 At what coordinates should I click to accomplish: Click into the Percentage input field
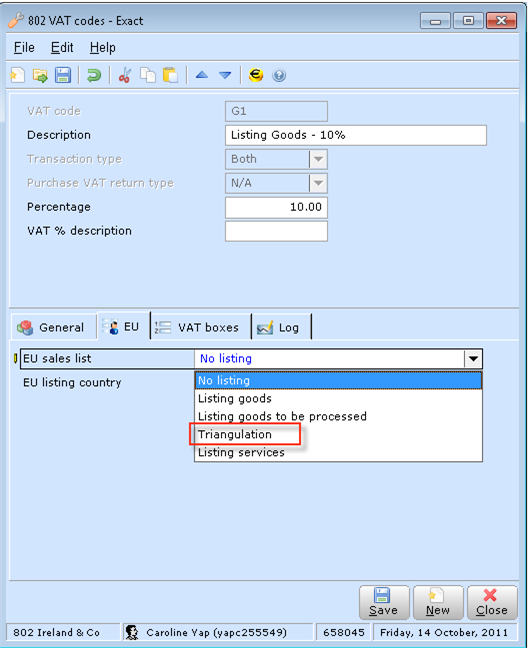coord(276,207)
